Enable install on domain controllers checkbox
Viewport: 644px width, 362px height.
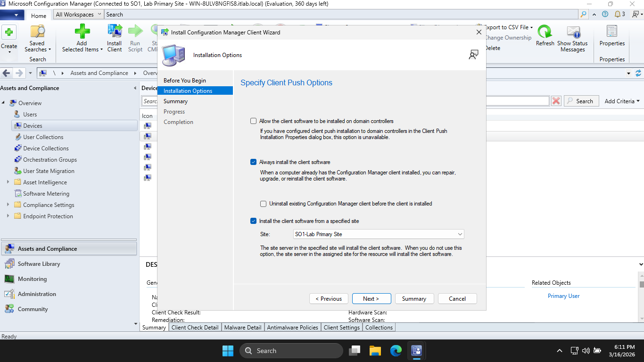(254, 121)
